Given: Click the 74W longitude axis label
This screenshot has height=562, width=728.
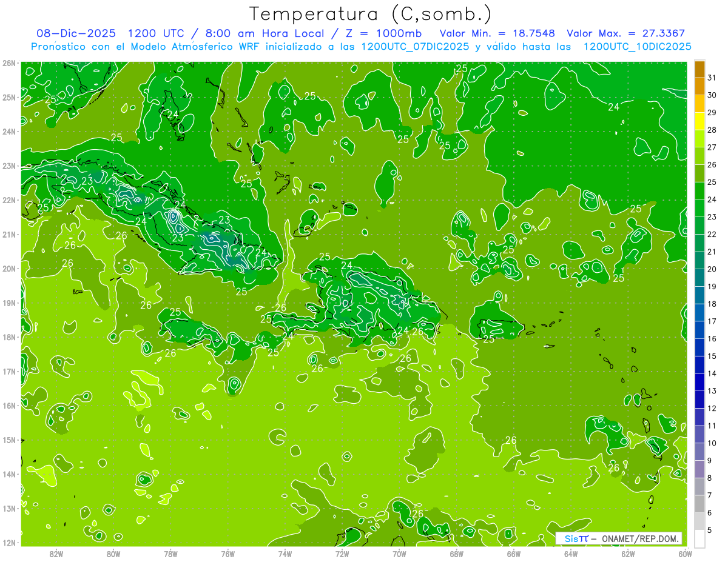Looking at the screenshot, I should point(285,554).
